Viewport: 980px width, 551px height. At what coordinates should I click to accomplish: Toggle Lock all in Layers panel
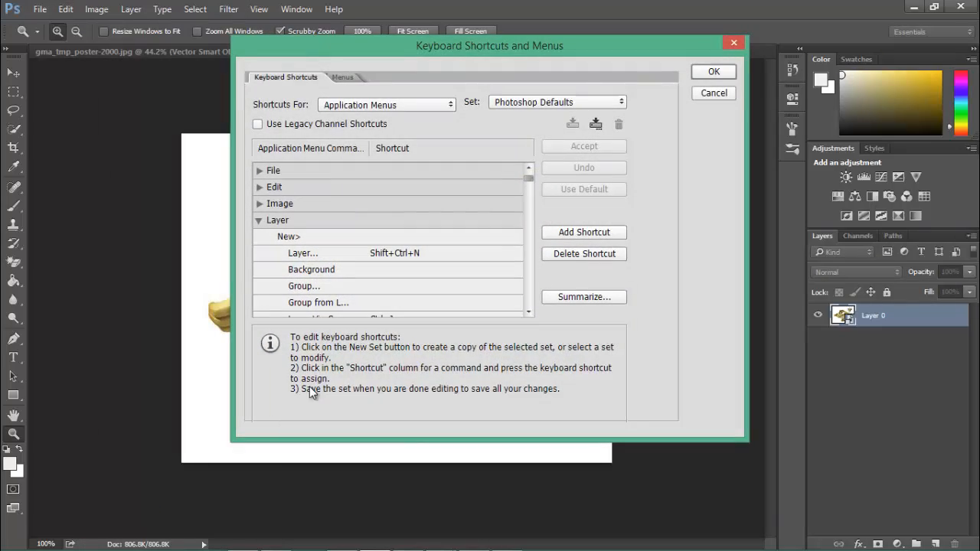[887, 292]
